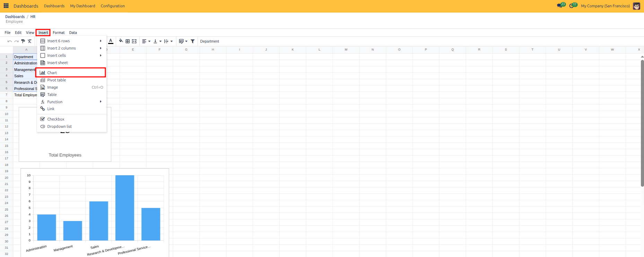Open the Edit menu
Viewport: 644px width, 257px height.
pyautogui.click(x=18, y=33)
